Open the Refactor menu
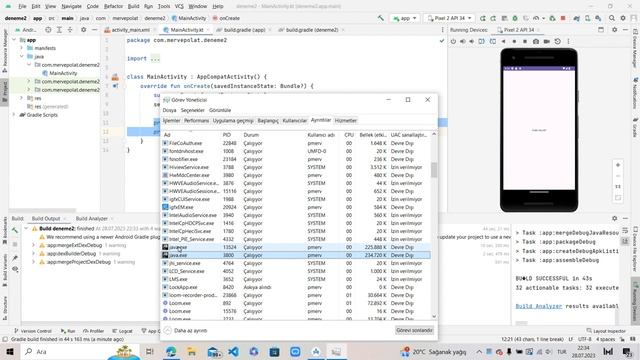Screen dimensions: 640x360 coord(113,7)
